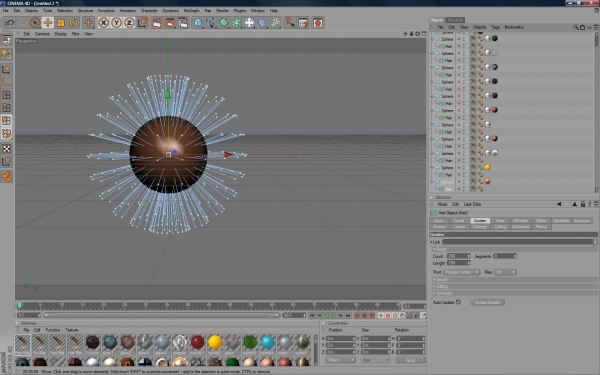Jump to the timeline end
Screen dimensions: 600x375
pos(348,315)
